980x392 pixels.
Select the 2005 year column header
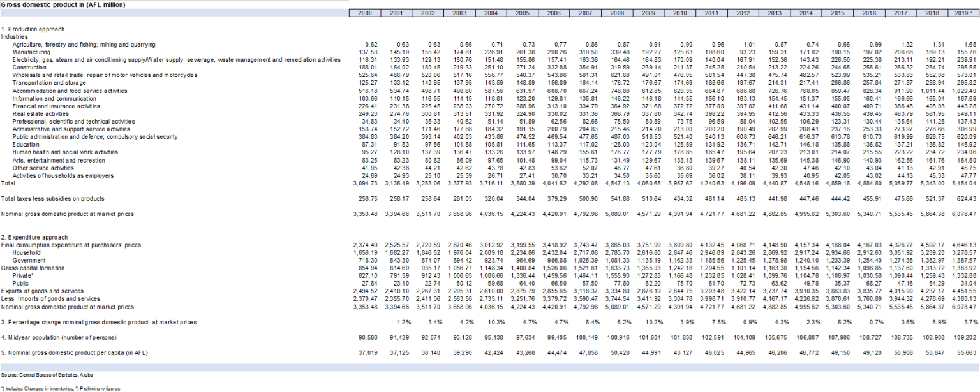click(523, 13)
